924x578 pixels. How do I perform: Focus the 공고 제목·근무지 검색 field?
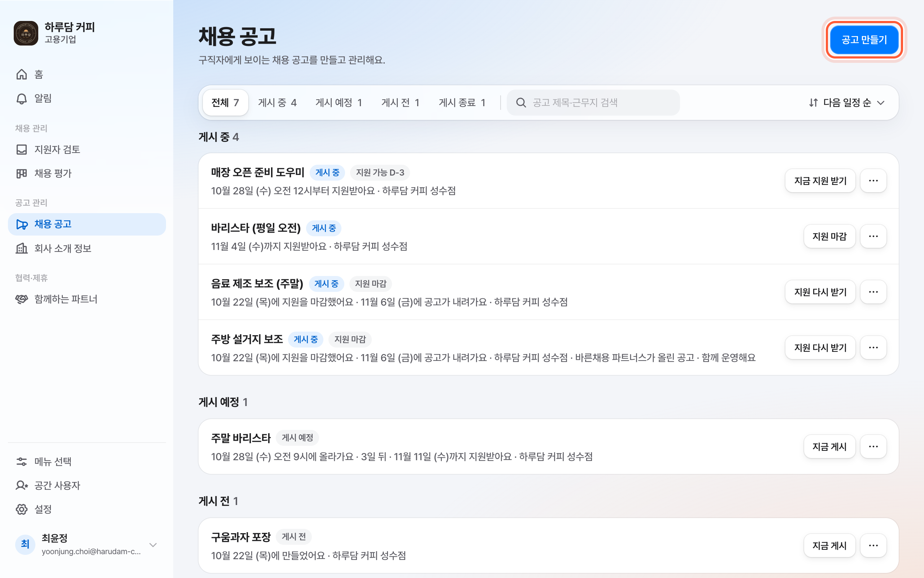click(593, 103)
